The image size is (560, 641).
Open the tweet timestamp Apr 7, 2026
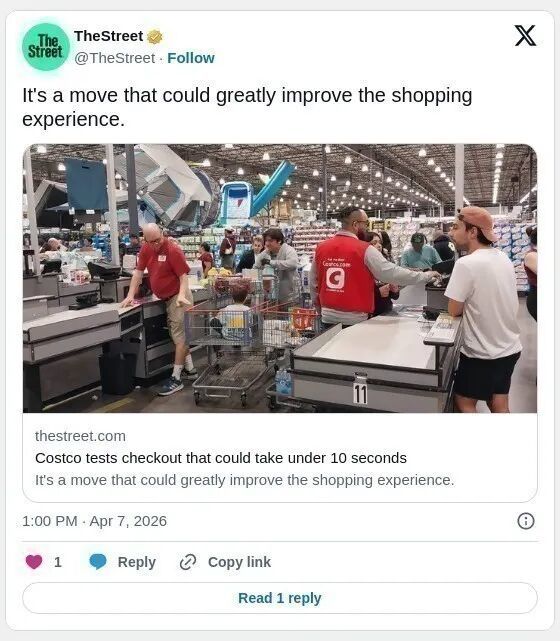94,521
